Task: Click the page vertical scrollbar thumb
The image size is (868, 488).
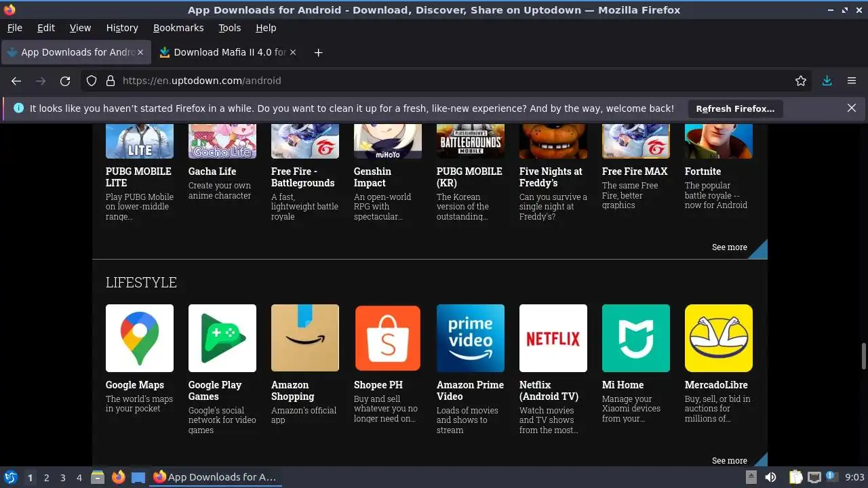Action: (x=864, y=357)
